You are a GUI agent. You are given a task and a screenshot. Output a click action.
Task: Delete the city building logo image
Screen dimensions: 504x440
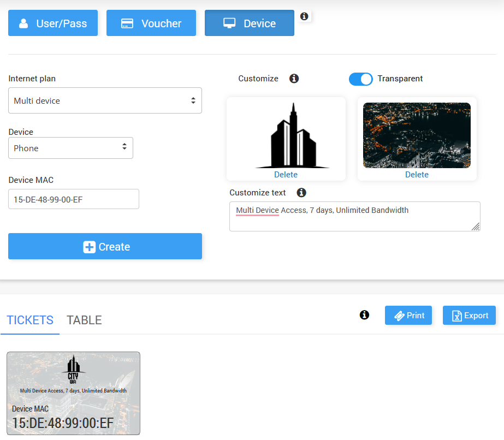286,175
